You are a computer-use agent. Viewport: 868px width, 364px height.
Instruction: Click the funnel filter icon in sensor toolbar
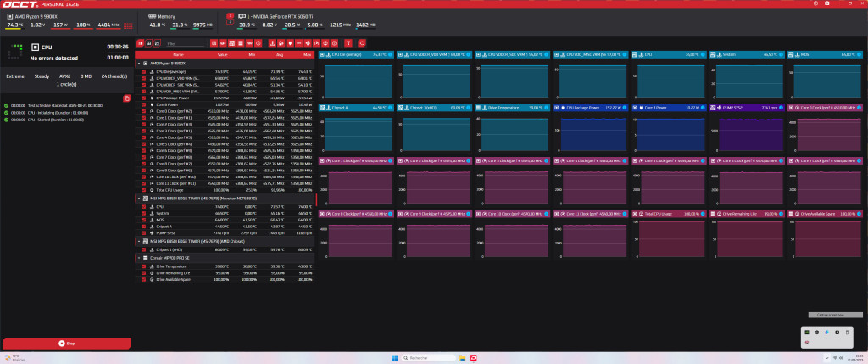click(348, 42)
